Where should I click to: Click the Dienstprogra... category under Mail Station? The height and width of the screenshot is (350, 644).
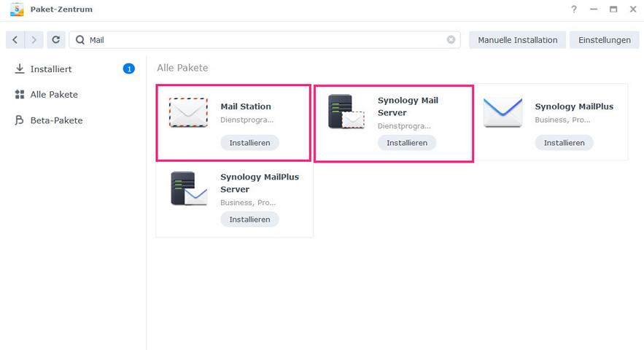pyautogui.click(x=247, y=120)
